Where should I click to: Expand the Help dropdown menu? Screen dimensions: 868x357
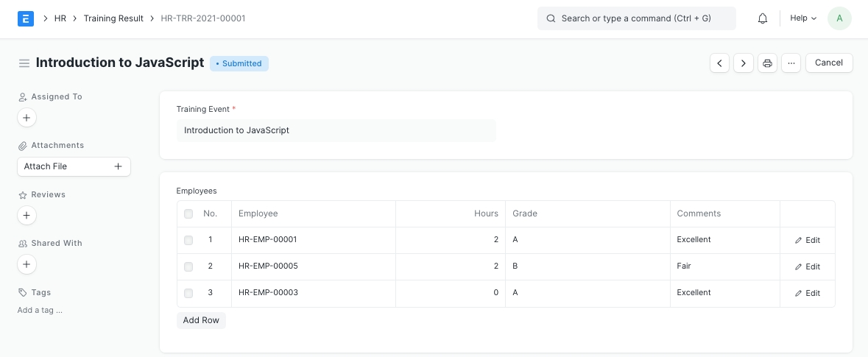click(803, 18)
